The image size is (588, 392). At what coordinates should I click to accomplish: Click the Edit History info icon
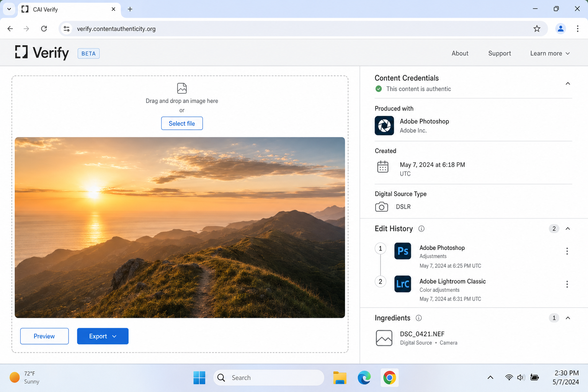pyautogui.click(x=421, y=229)
